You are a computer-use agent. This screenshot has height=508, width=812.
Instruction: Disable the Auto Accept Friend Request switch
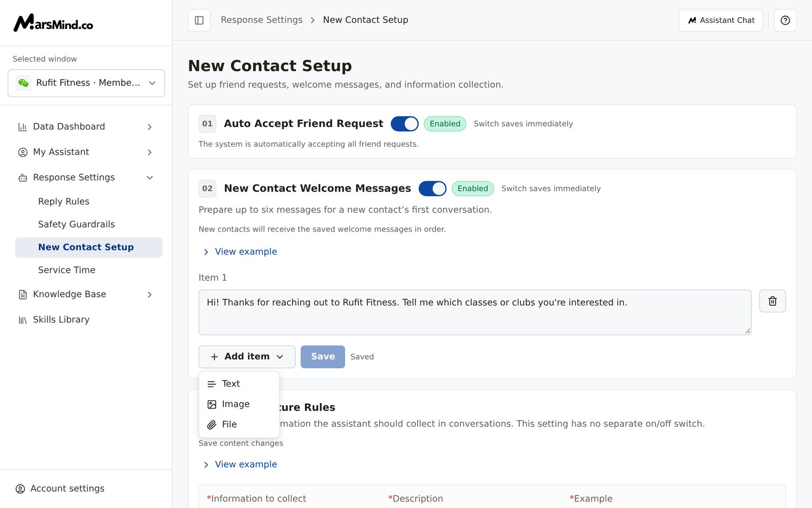[x=404, y=124]
